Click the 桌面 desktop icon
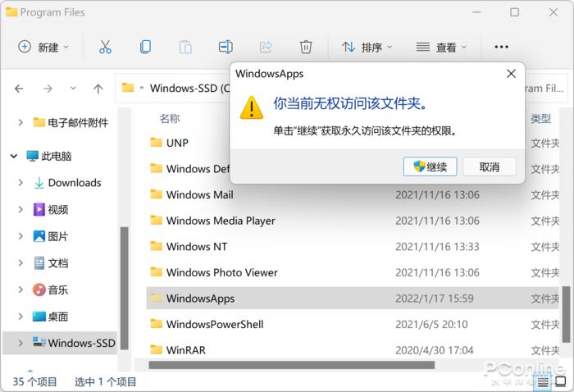The width and height of the screenshot is (574, 392). (39, 317)
